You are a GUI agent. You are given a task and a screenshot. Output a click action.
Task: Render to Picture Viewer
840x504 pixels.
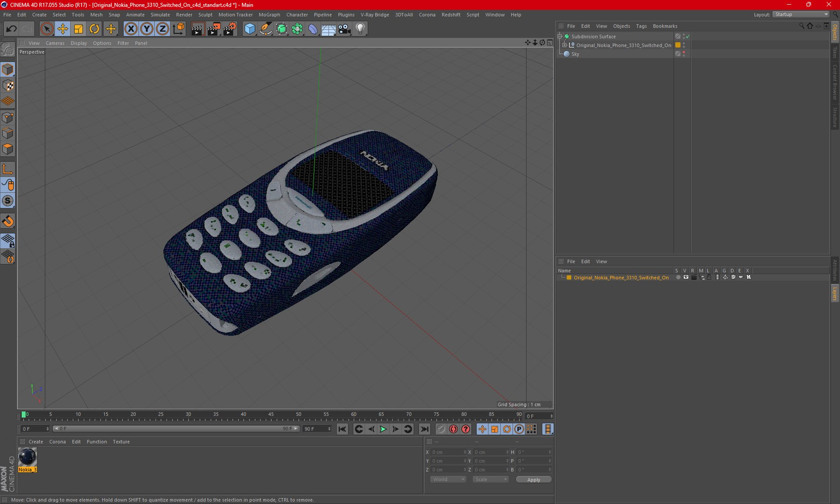tap(213, 29)
